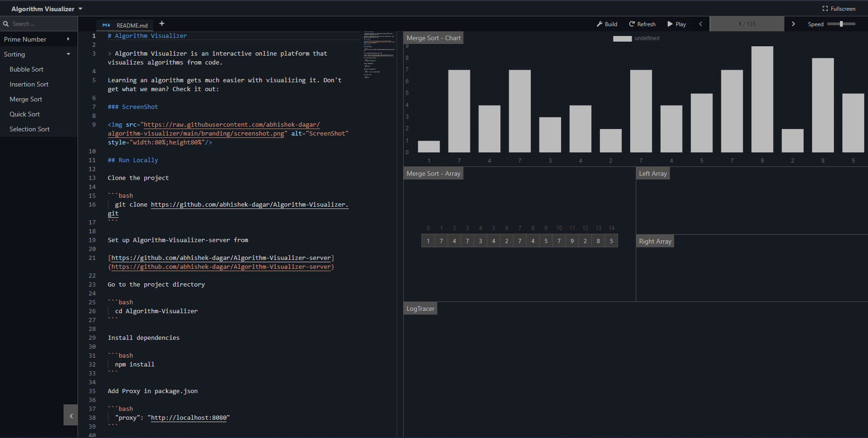This screenshot has height=438, width=868.
Task: Click the Refresh circular arrow icon
Action: click(632, 24)
